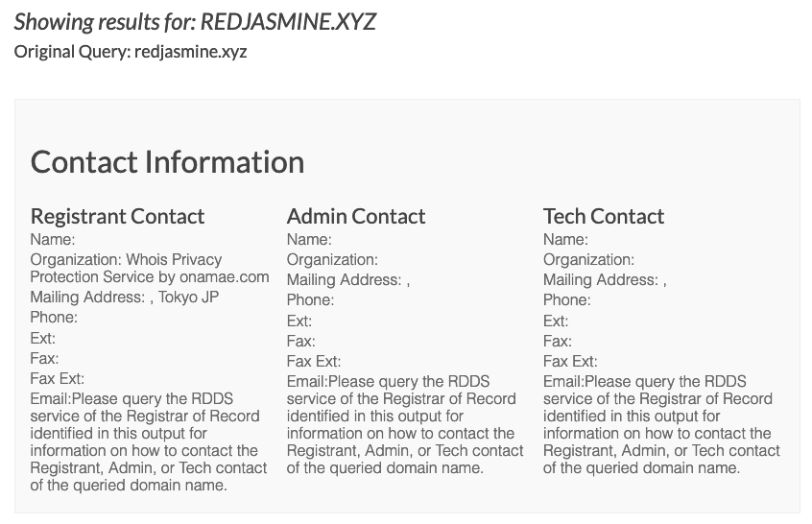Viewport: 812px width, 524px height.
Task: Click the Registrant Fax Ext label
Action: click(x=58, y=379)
